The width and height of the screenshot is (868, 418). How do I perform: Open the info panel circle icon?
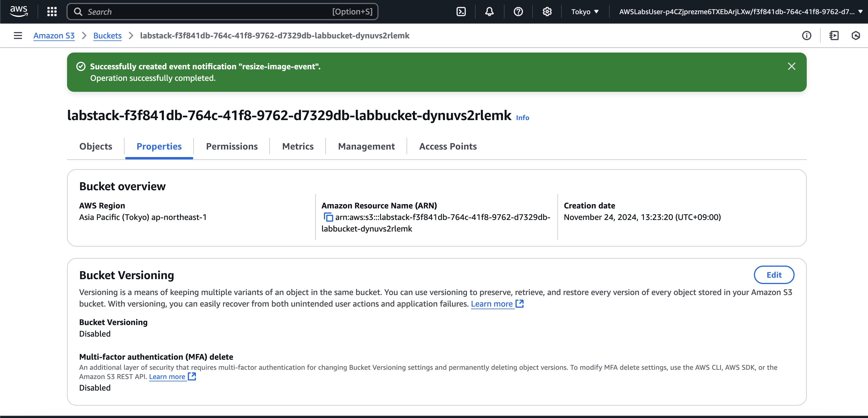tap(806, 36)
